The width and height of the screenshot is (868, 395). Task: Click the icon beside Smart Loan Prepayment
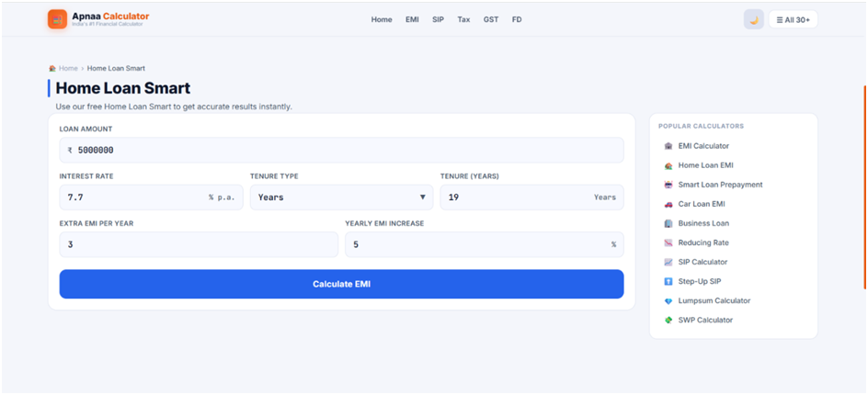(x=668, y=185)
